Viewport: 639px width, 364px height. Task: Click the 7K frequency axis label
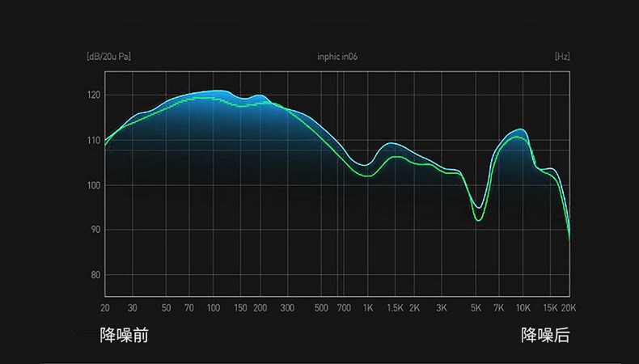click(x=499, y=308)
